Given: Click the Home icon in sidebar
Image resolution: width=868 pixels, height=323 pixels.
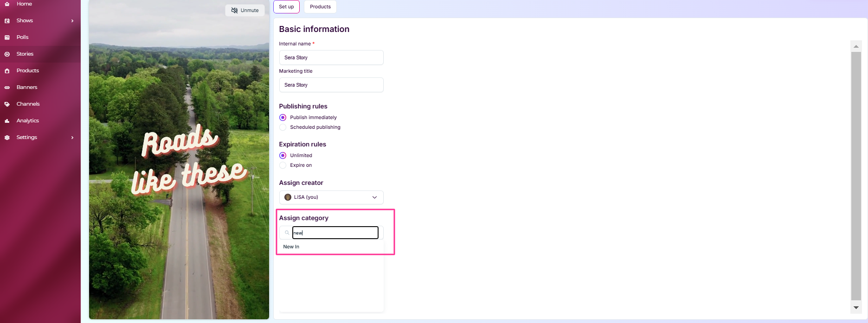Looking at the screenshot, I should pos(7,4).
